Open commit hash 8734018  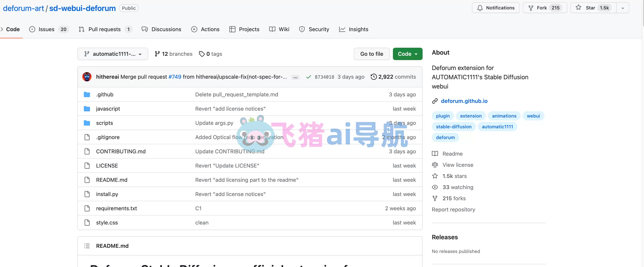click(324, 77)
